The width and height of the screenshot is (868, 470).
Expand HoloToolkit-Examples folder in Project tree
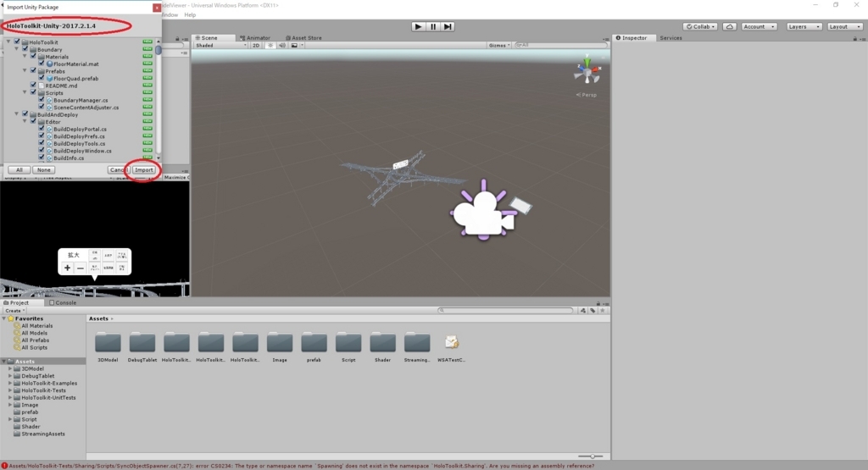pyautogui.click(x=10, y=383)
